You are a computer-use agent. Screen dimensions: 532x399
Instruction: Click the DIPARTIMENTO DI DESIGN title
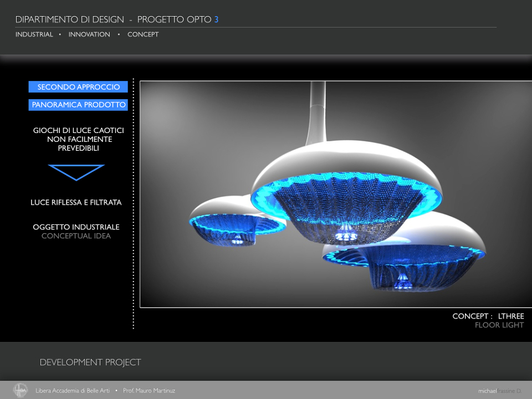70,19
